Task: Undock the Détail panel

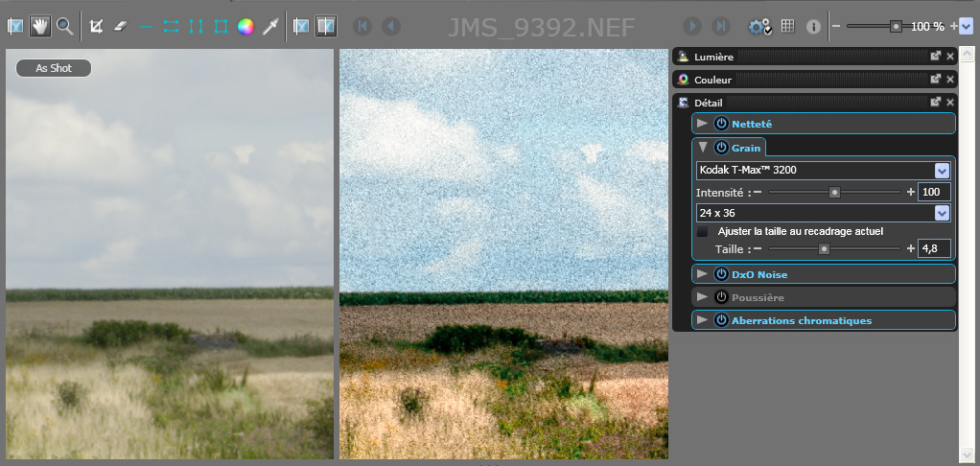Action: (x=936, y=102)
